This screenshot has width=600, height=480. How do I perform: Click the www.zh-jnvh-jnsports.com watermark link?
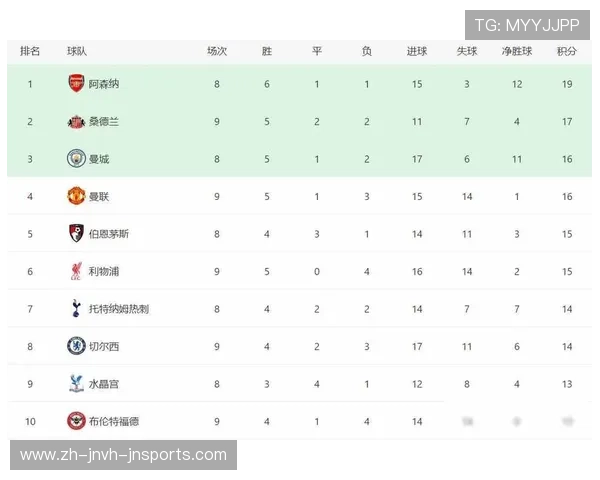123,456
